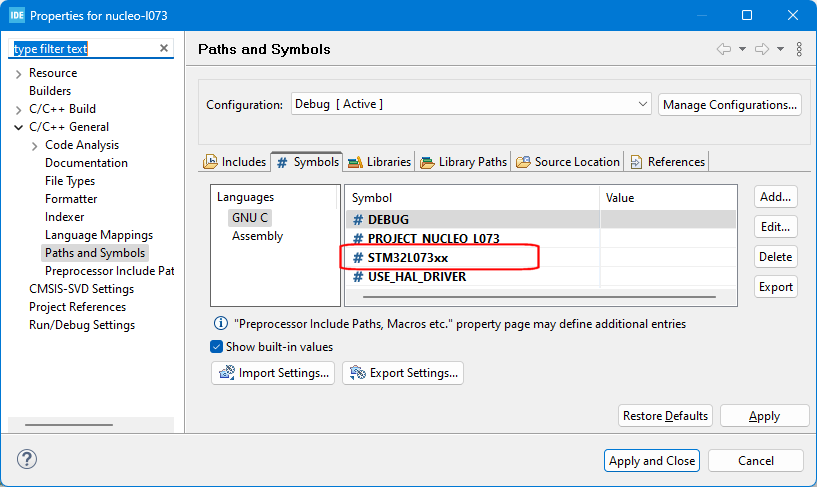Expand the Code Analysis node

click(x=35, y=145)
